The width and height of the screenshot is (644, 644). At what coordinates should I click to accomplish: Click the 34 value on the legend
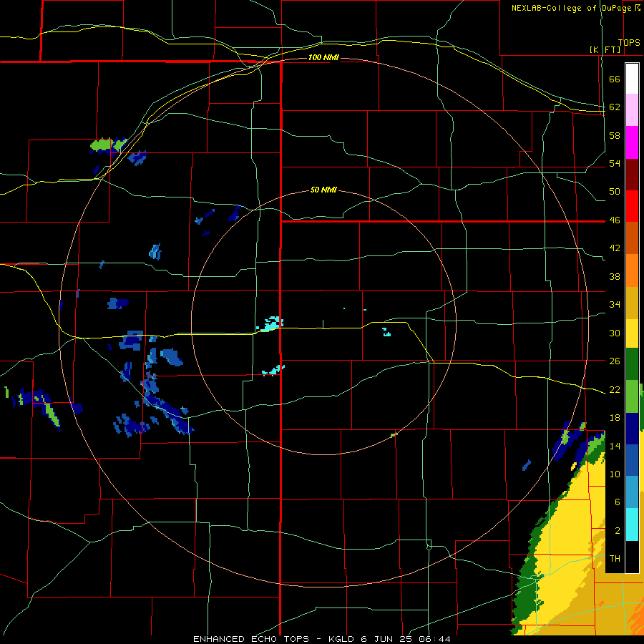coord(615,305)
